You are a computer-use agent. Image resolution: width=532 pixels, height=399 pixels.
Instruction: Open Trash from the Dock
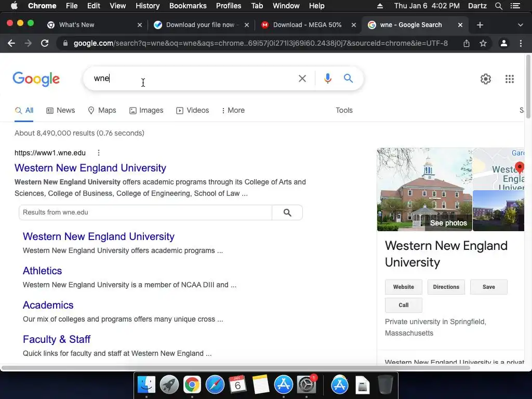pos(385,385)
